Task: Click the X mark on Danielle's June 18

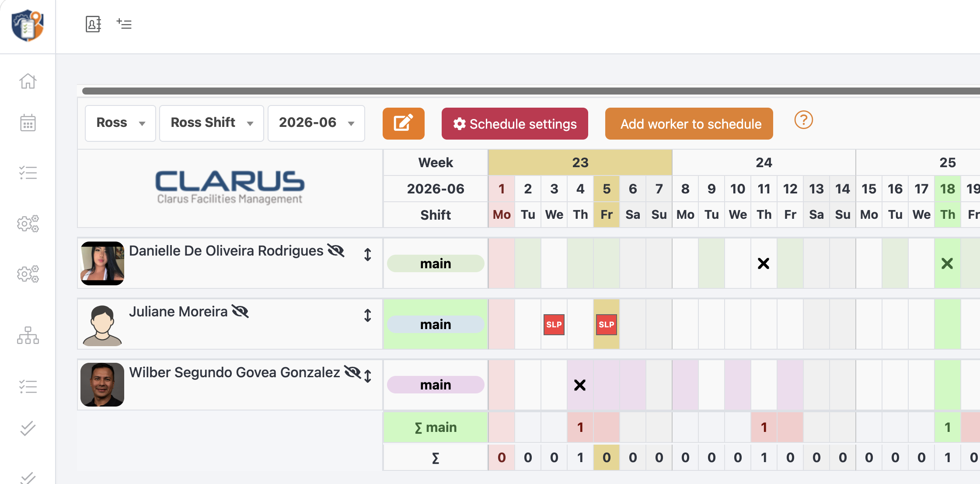Action: [947, 263]
